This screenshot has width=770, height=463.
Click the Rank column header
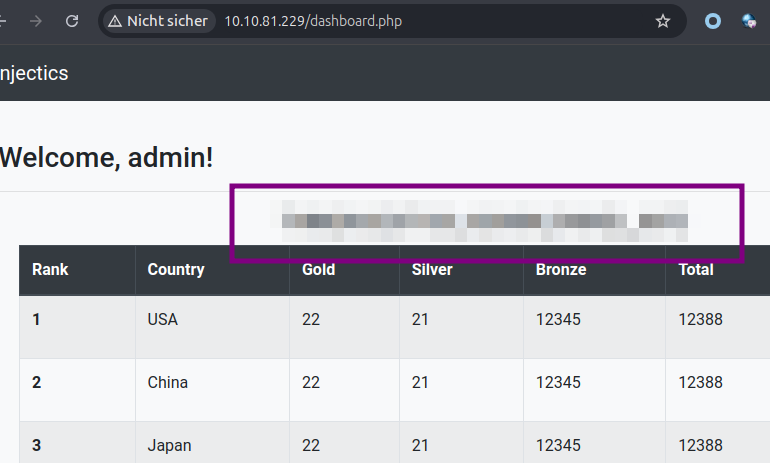pos(50,270)
